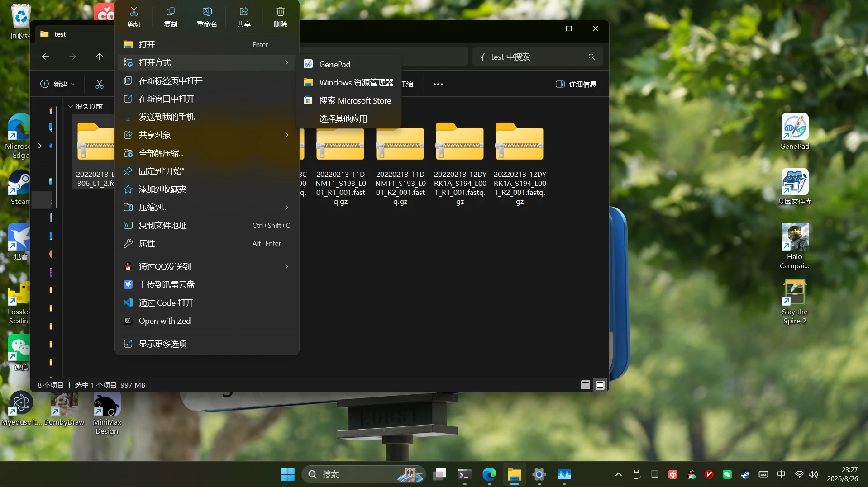Open Slay the Spire 2 desktop shortcut

(795, 302)
